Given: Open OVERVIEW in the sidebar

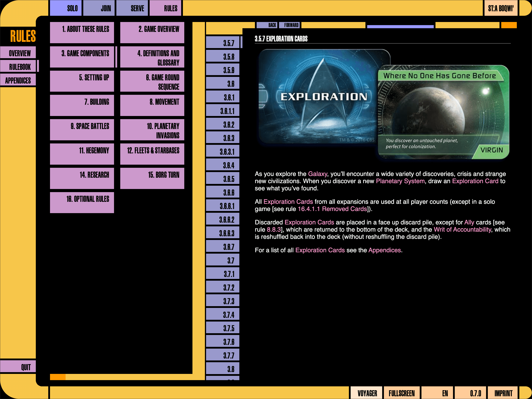Looking at the screenshot, I should tap(18, 53).
